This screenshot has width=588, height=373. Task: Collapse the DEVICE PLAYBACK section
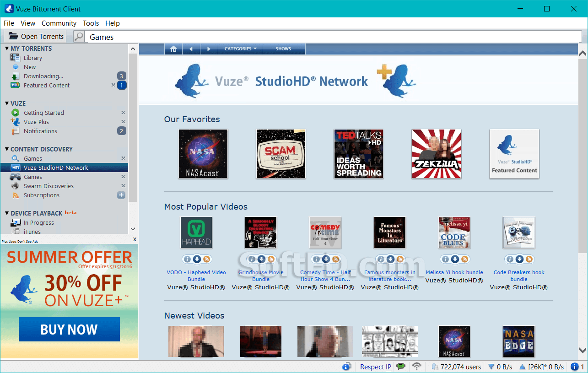coord(7,213)
